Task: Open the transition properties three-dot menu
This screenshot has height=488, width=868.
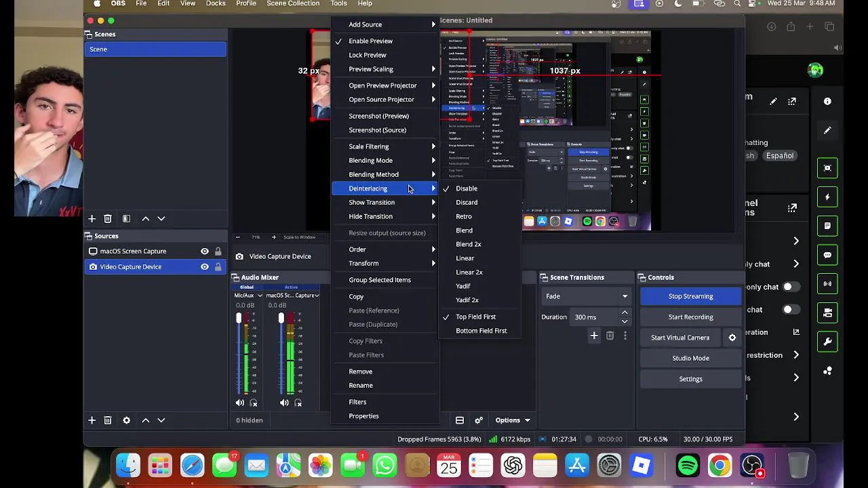Action: click(x=625, y=335)
